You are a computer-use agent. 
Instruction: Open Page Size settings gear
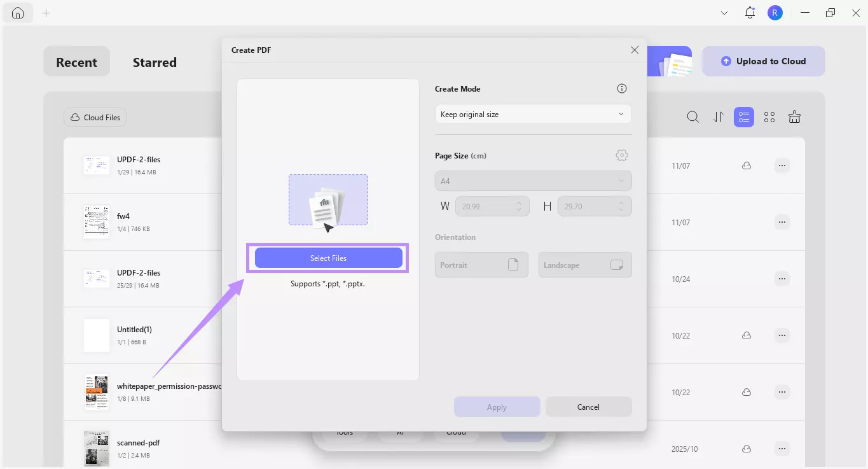[x=621, y=155]
